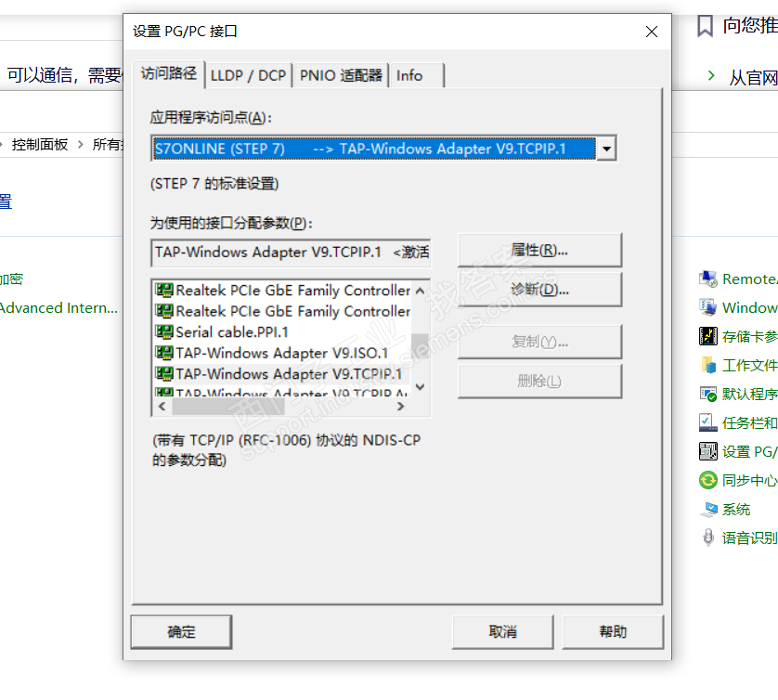
Task: Click the 语音识别 microphone icon
Action: click(x=708, y=538)
